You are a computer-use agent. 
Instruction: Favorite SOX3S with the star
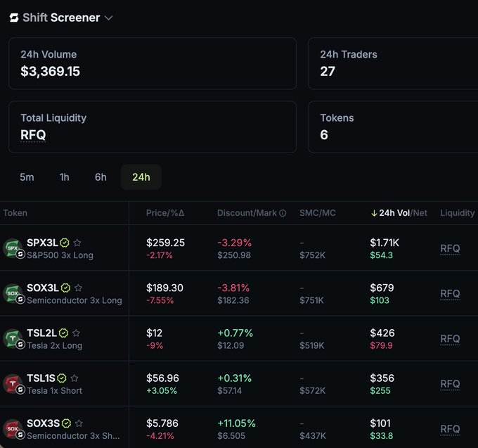click(x=79, y=423)
